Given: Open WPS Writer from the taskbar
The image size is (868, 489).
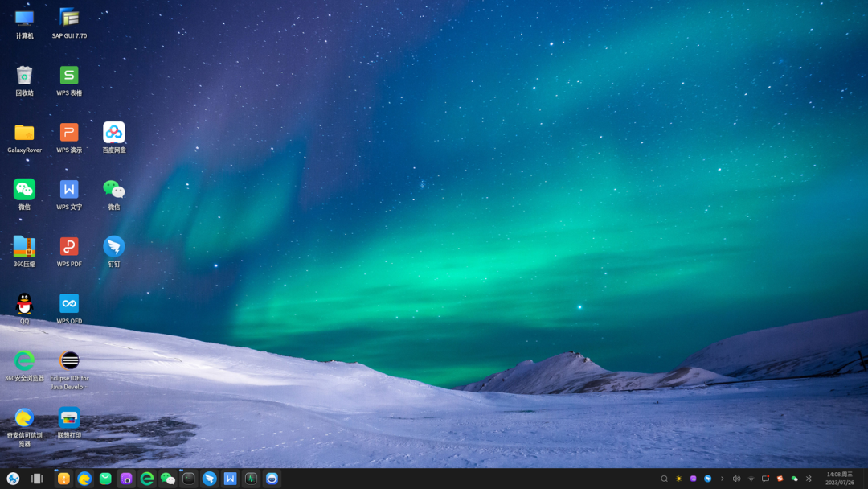Looking at the screenshot, I should (231, 479).
